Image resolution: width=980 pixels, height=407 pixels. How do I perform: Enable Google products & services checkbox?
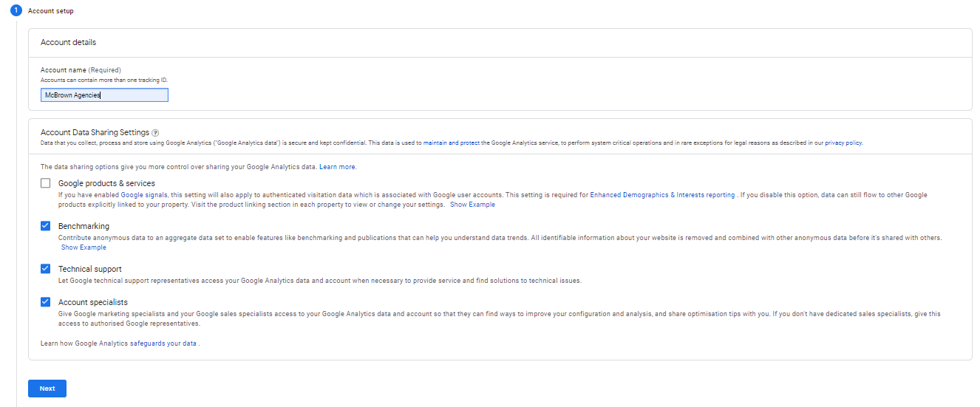[x=46, y=183]
